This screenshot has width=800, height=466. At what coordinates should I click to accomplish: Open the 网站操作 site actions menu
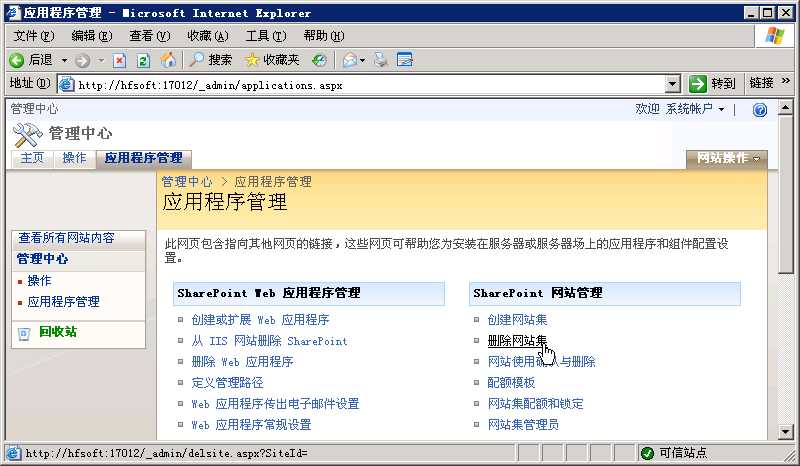(727, 159)
